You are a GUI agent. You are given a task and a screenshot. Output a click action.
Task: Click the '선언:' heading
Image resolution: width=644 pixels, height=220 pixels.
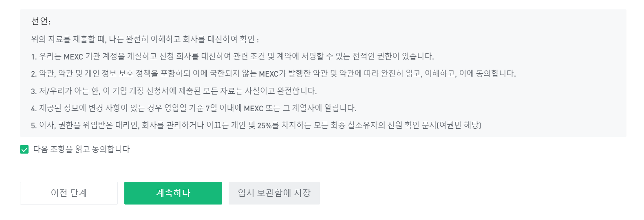41,22
